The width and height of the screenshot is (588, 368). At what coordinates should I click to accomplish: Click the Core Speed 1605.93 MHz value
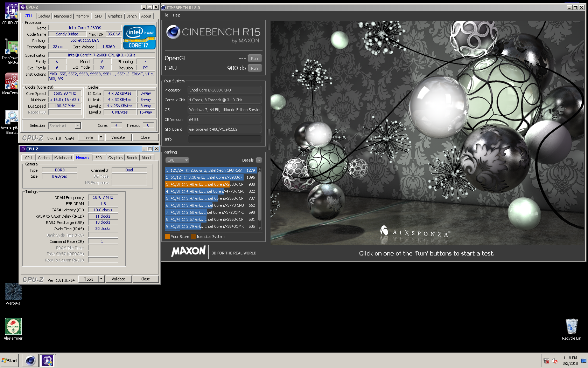65,93
